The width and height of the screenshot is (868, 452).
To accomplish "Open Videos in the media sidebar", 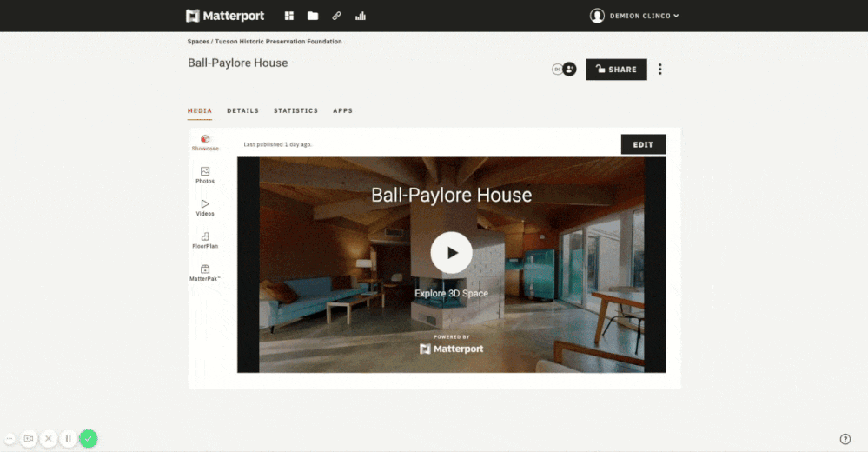I will pos(205,208).
